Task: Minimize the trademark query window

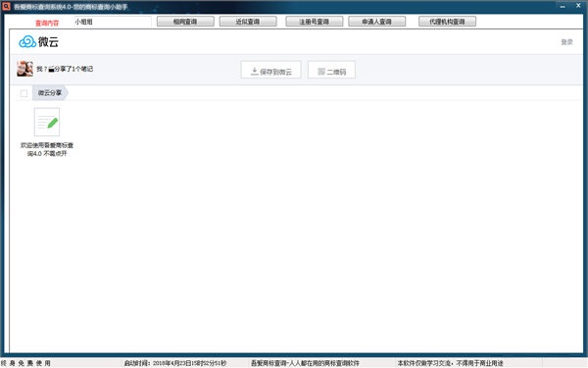Action: coord(563,6)
